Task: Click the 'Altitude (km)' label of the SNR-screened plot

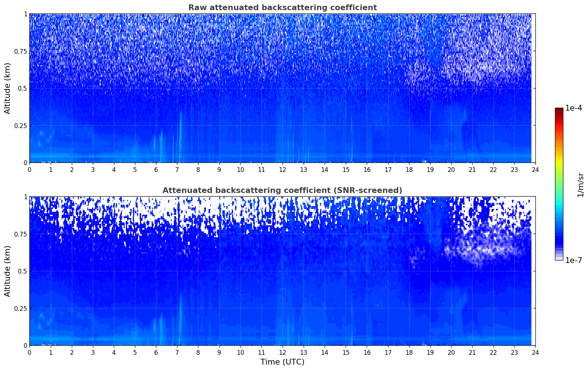Action: [8, 271]
